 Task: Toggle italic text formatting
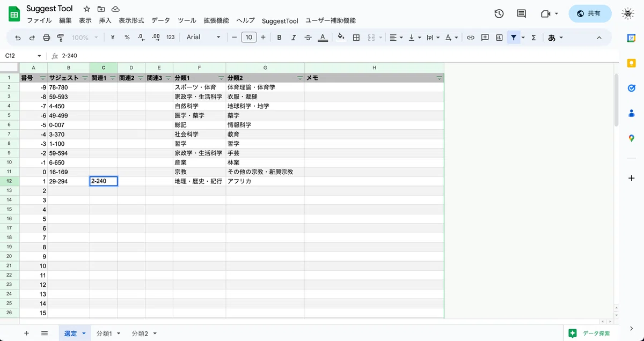coord(294,38)
